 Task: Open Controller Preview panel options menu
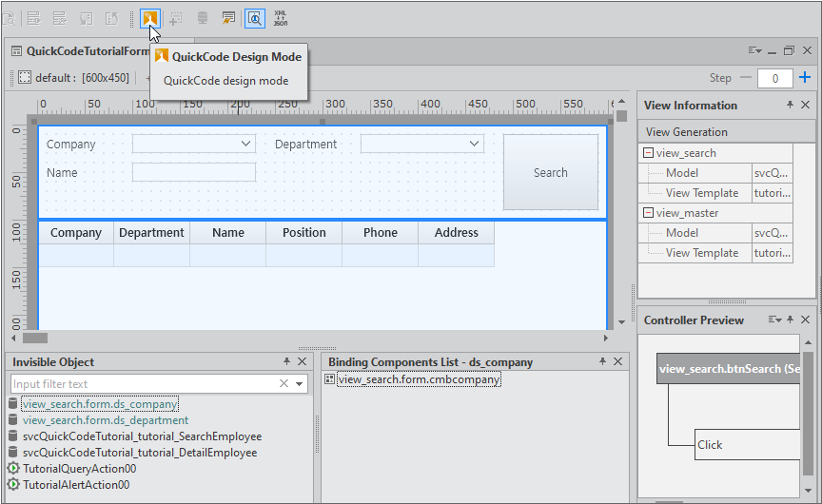click(773, 320)
